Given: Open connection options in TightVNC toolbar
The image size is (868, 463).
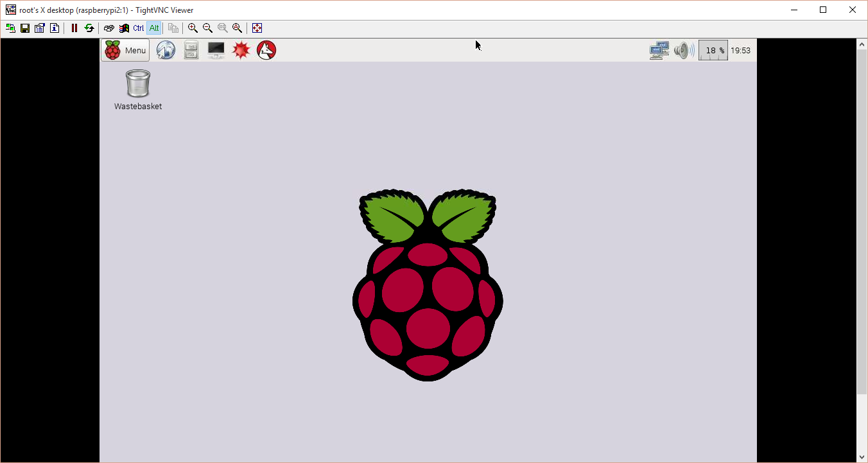Looking at the screenshot, I should 40,28.
